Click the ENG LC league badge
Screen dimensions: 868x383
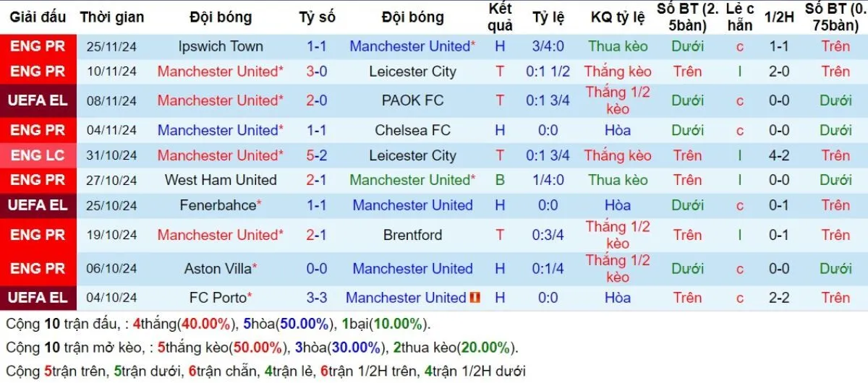pos(38,155)
